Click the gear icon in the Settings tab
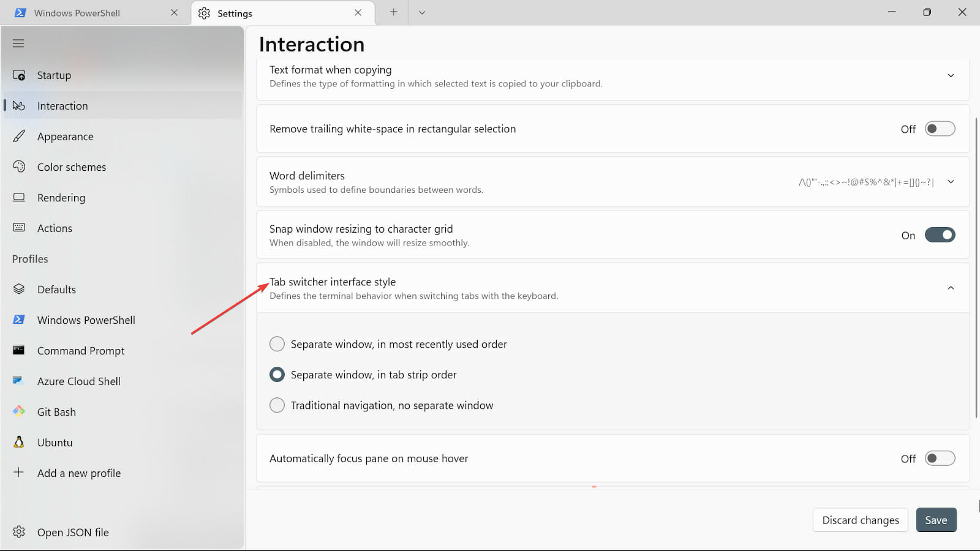Screen dimensions: 980x551 coord(204,13)
